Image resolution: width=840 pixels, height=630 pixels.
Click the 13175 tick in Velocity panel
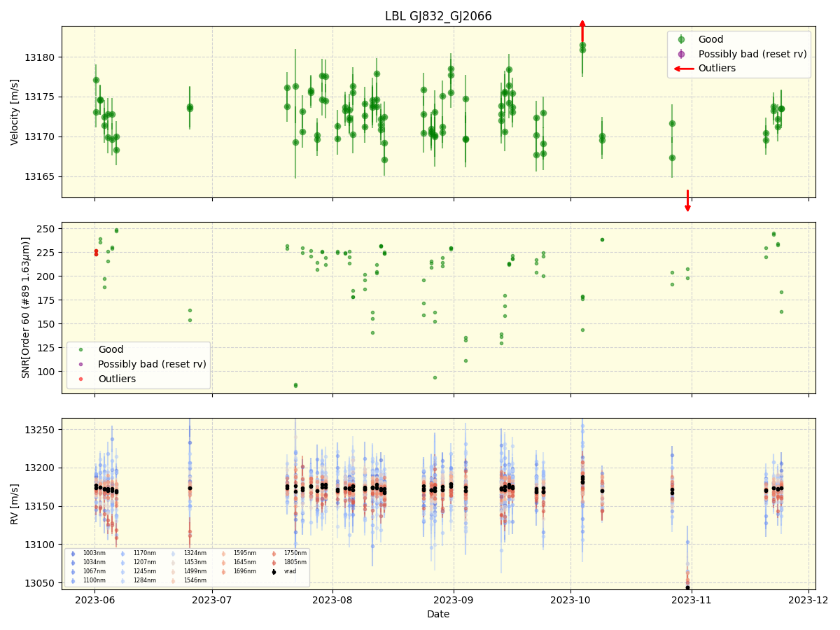41,97
